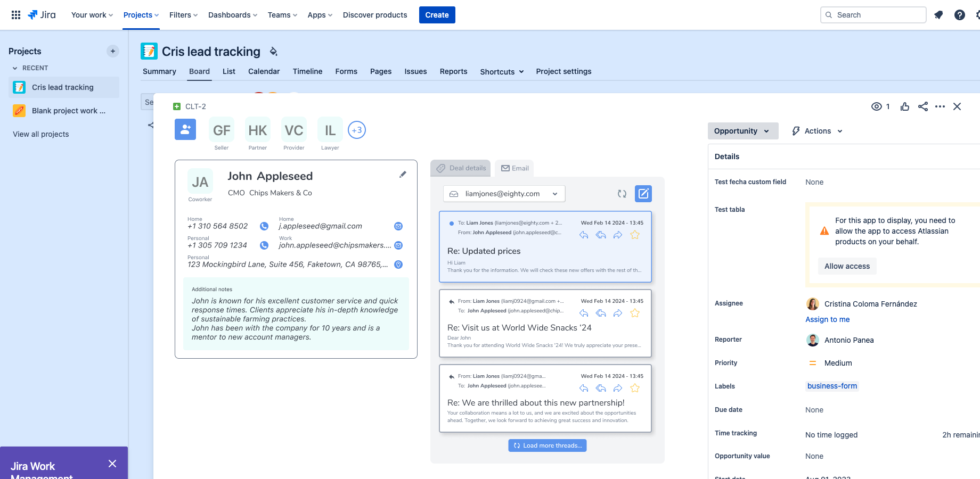Like the issue with thumbs up
This screenshot has height=479, width=980.
[x=905, y=106]
